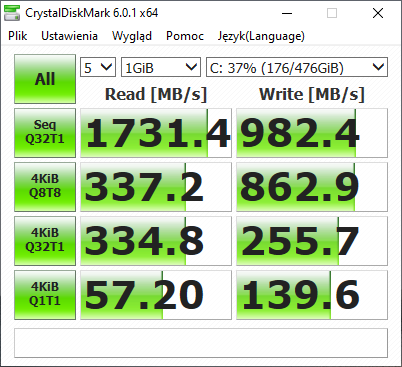Start the Seq Q32T1 test
This screenshot has width=402, height=367.
coord(45,133)
